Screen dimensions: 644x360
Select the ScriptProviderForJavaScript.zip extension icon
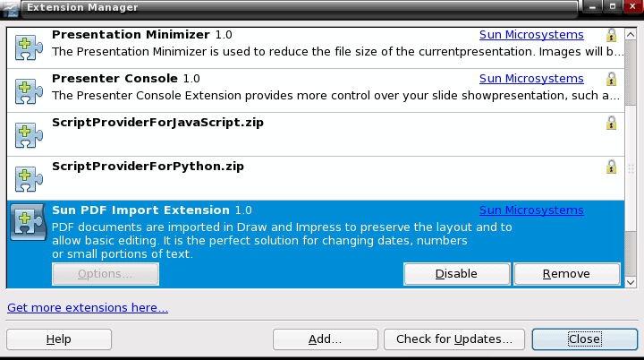29,135
